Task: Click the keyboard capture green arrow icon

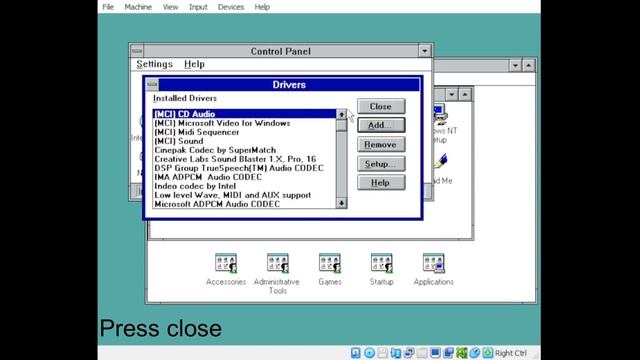Action: pos(488,353)
